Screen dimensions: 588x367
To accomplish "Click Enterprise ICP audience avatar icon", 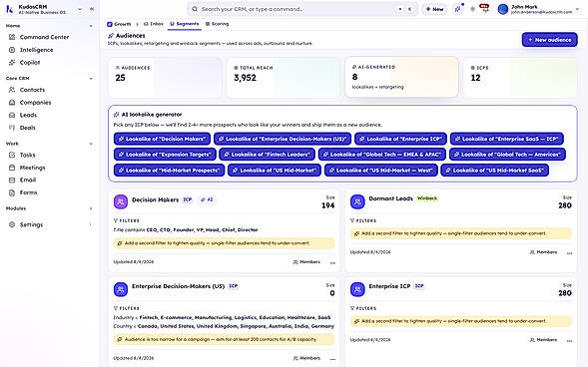I will click(357, 289).
